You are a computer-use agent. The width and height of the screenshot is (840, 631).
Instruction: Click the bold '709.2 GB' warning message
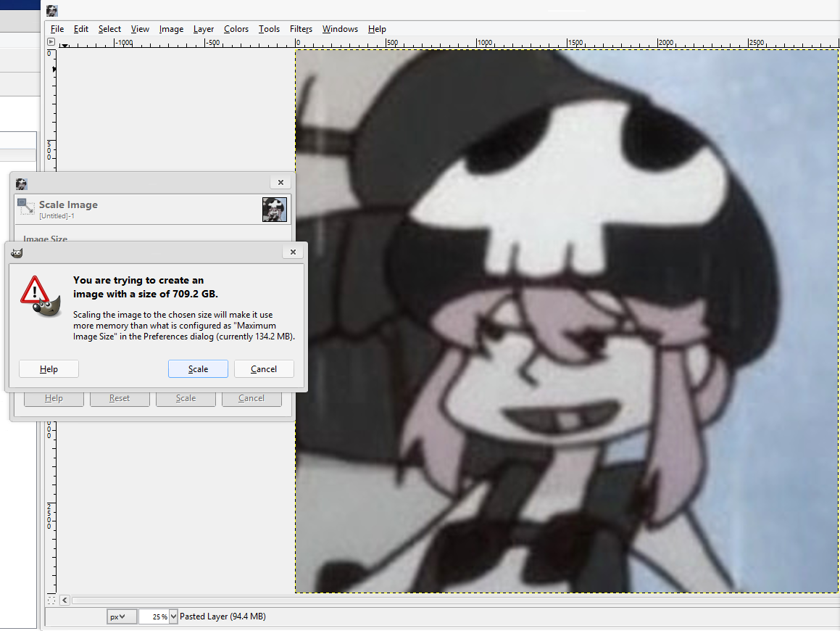[146, 286]
